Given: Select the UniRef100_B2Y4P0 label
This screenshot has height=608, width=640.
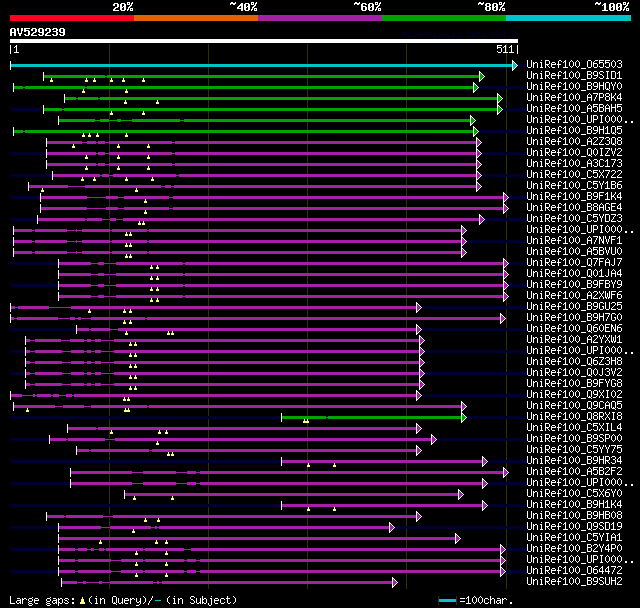Looking at the screenshot, I should pos(574,549).
